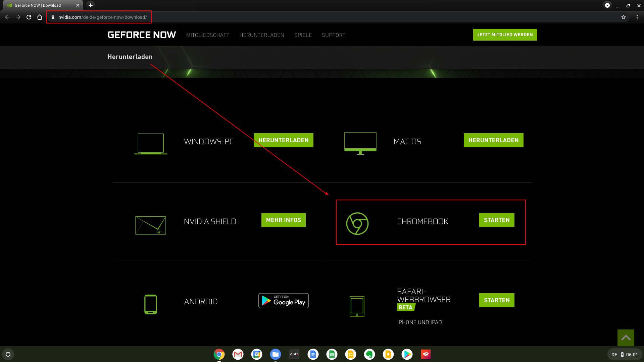Download GeForce NOW for Windows-PC

coord(283,140)
